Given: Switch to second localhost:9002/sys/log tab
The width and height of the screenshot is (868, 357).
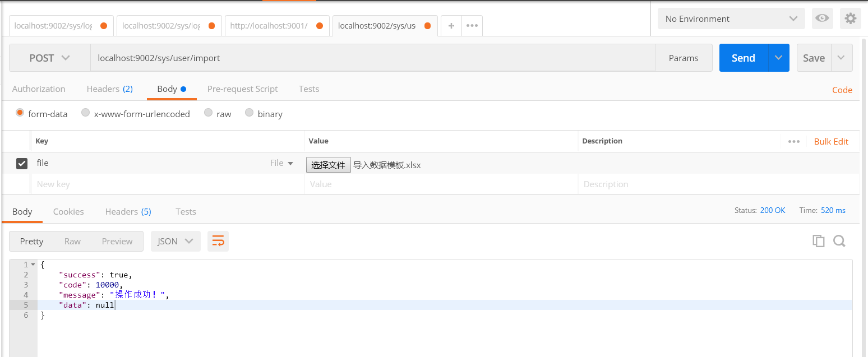Looking at the screenshot, I should [x=169, y=26].
